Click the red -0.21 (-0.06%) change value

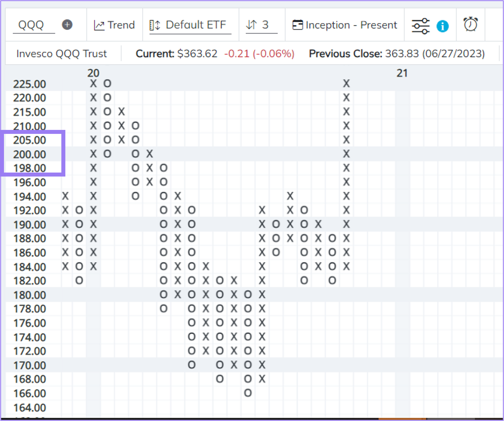pyautogui.click(x=259, y=54)
